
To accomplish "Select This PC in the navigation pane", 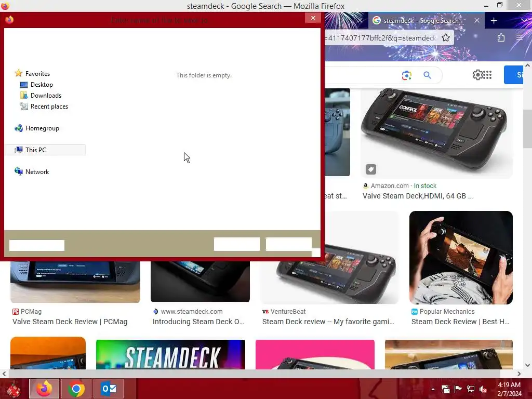I will (x=36, y=150).
